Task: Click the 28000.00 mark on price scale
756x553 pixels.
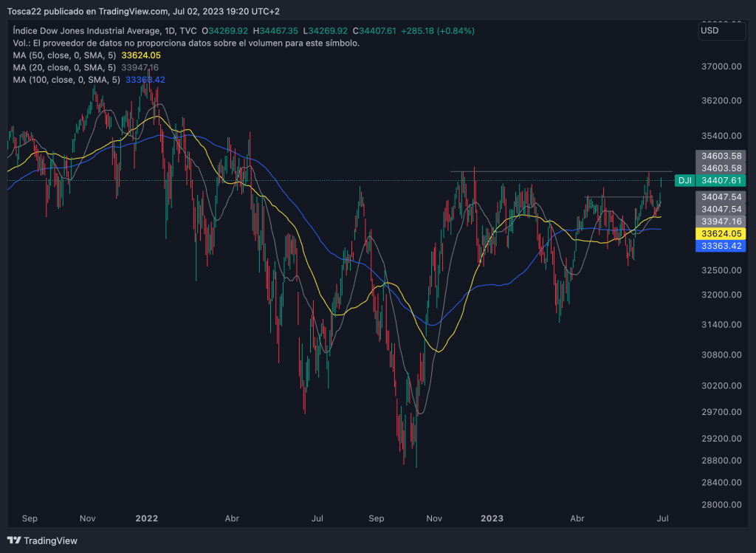Action: 721,505
